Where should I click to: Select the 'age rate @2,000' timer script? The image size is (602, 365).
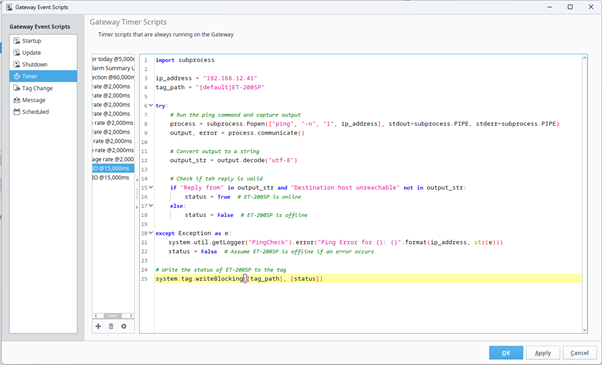113,159
